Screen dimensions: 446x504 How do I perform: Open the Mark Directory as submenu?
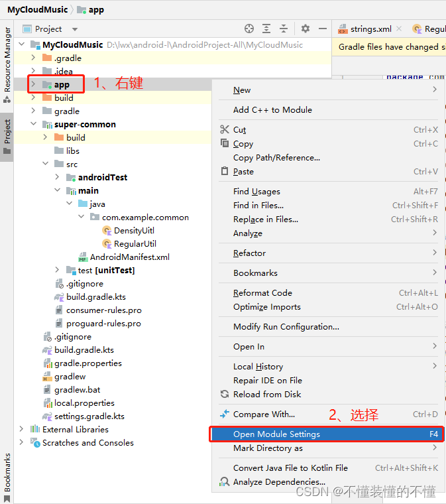328,448
